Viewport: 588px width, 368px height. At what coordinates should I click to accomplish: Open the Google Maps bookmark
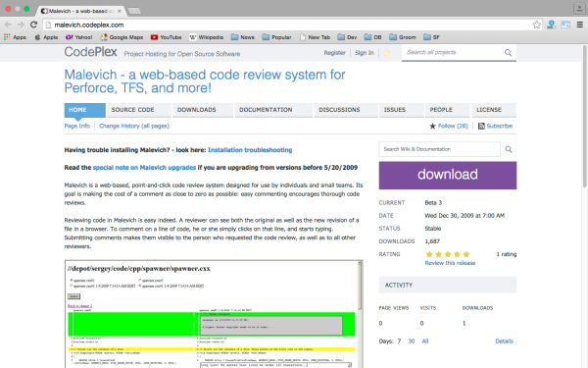(122, 37)
